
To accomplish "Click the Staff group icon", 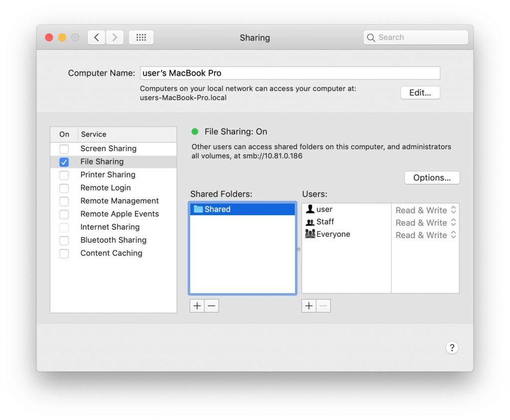I will 310,222.
